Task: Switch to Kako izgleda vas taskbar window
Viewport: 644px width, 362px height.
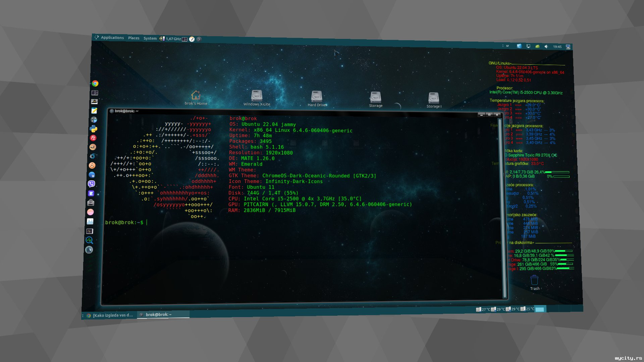Action: [110, 315]
